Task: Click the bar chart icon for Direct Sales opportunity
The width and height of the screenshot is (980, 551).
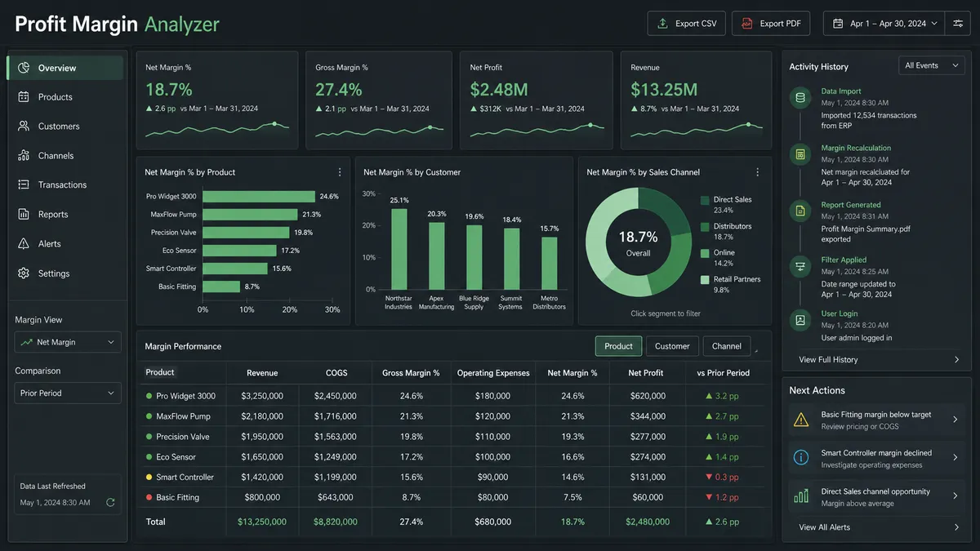Action: point(802,496)
